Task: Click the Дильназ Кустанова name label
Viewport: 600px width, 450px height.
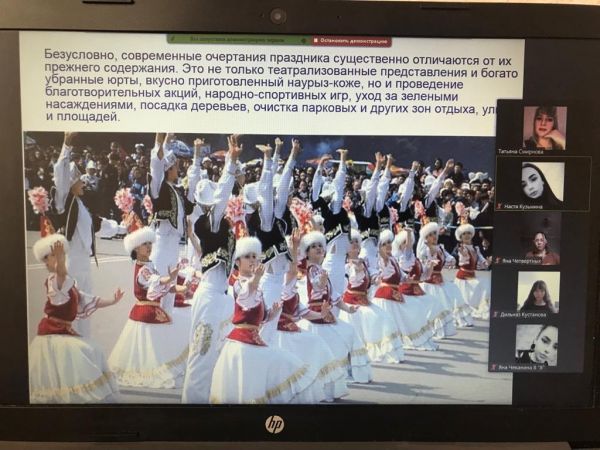Action: [x=526, y=315]
